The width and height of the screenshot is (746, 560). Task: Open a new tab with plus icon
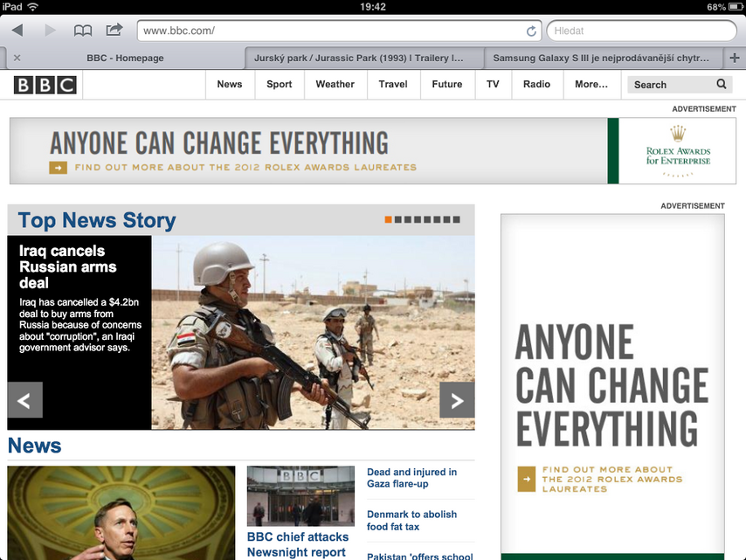click(735, 58)
